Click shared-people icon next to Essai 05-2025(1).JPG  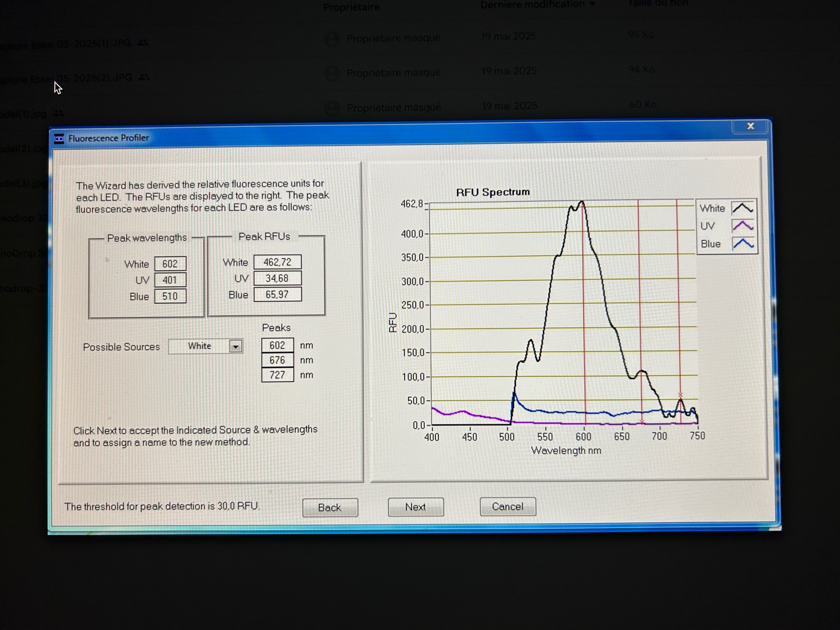[x=143, y=42]
